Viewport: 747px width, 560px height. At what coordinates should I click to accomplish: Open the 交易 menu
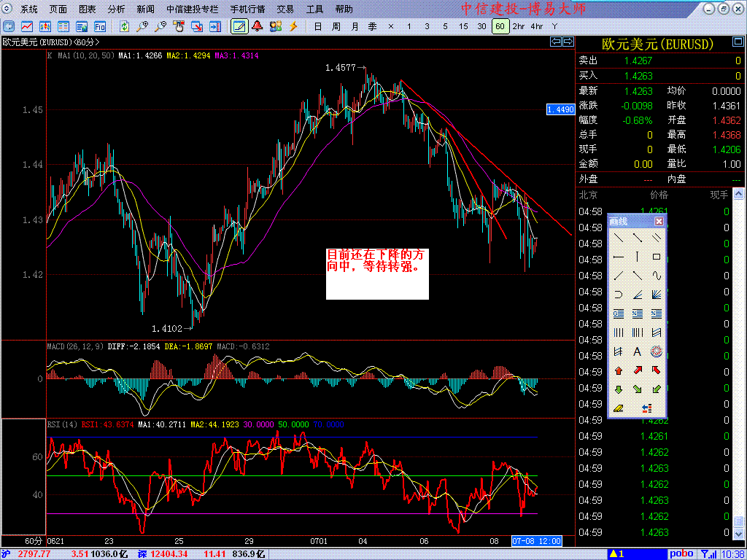coord(285,9)
